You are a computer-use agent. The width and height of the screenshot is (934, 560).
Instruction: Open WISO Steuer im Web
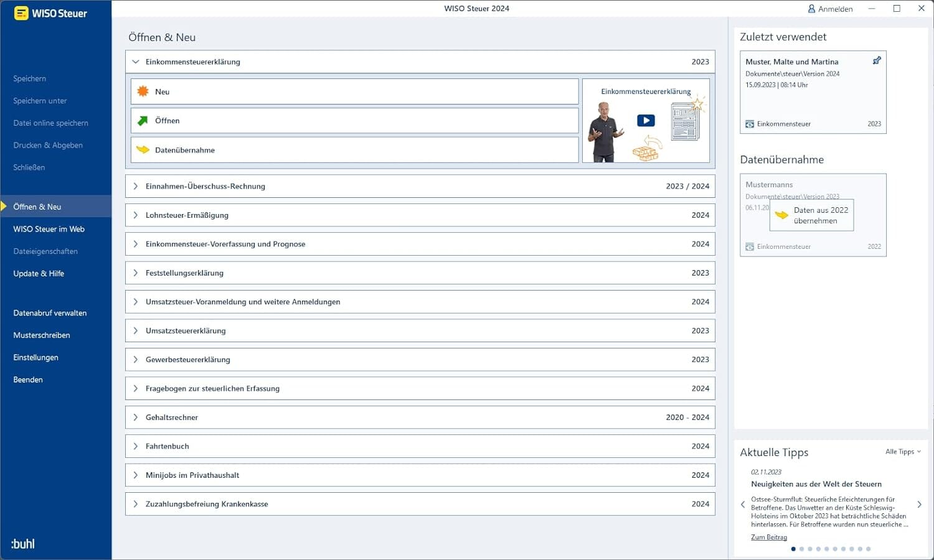[x=49, y=229]
